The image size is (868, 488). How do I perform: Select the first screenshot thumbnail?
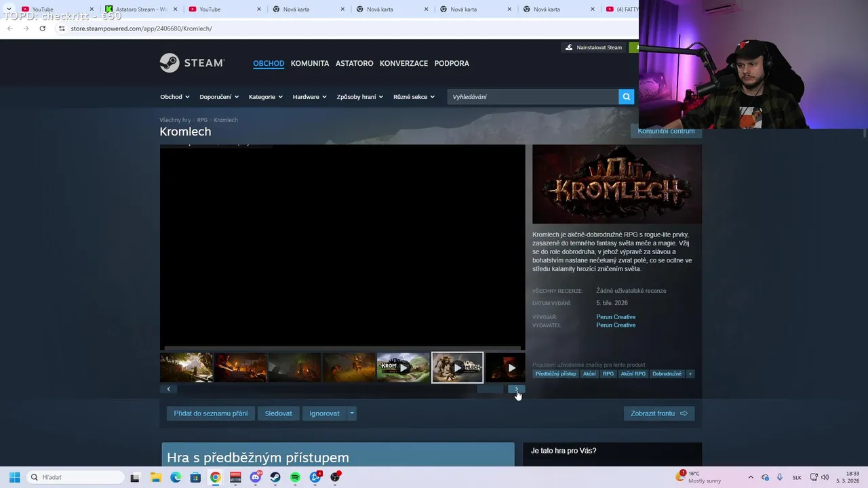point(186,367)
